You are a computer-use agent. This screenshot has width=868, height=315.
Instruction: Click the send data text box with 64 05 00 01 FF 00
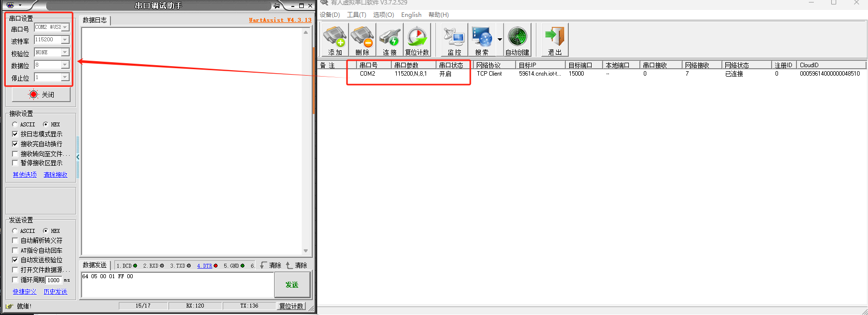click(x=177, y=285)
